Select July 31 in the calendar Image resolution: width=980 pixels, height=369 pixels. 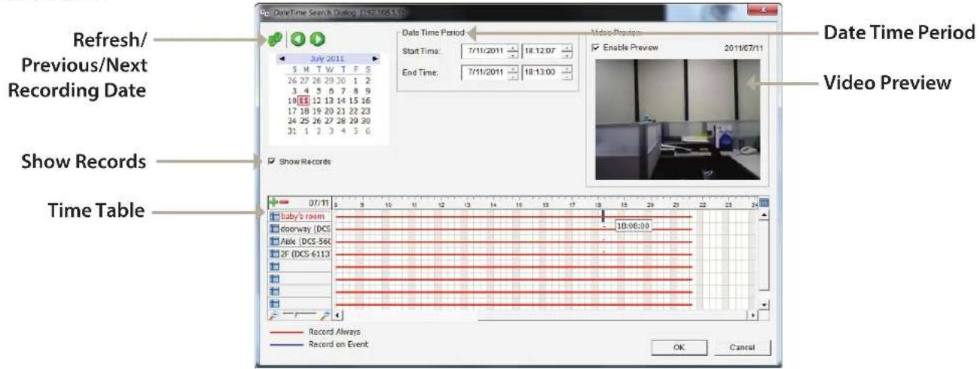[x=292, y=130]
